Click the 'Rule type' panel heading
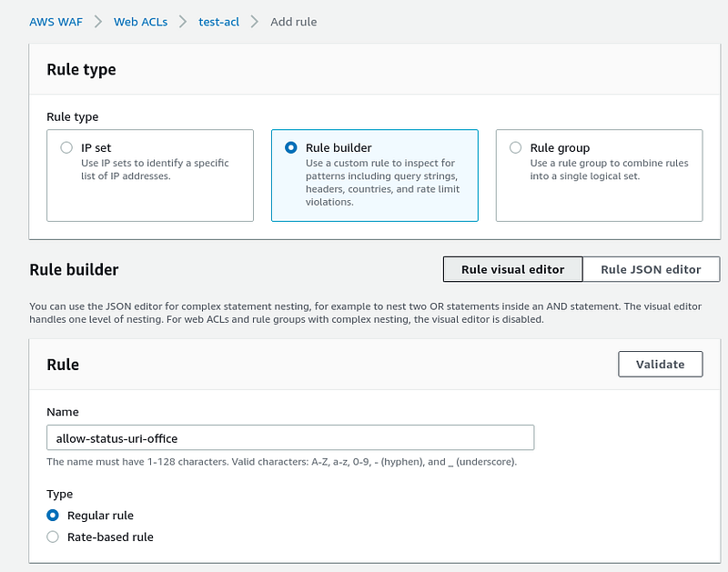The image size is (728, 572). pos(81,70)
